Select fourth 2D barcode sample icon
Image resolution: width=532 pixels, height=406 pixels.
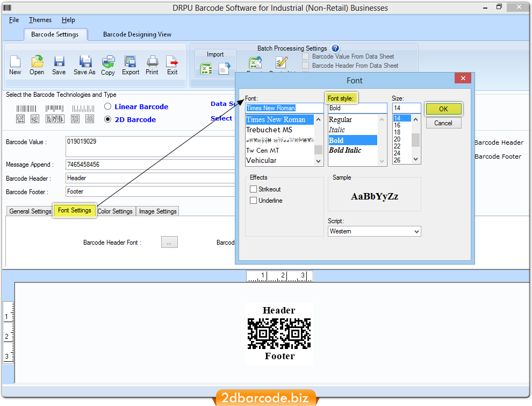[75, 119]
